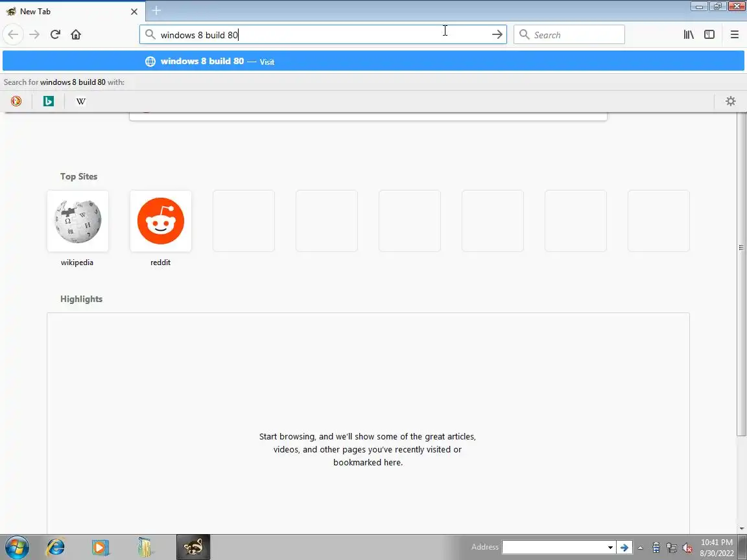Click the taskbar Address go arrow

point(624,547)
